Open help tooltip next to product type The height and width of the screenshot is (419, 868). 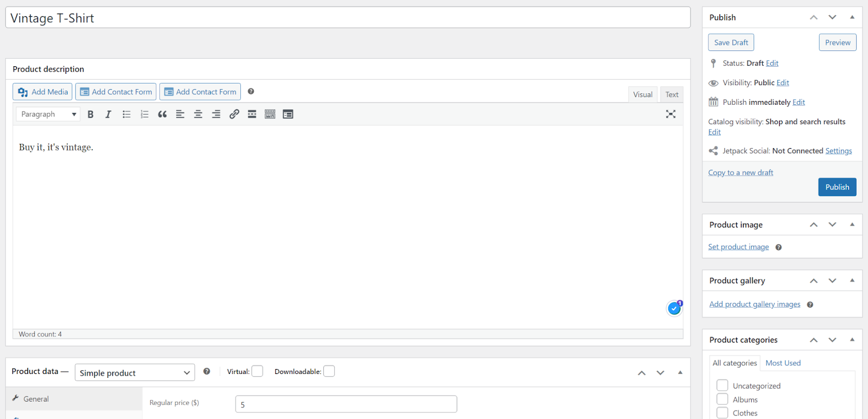coord(207,371)
